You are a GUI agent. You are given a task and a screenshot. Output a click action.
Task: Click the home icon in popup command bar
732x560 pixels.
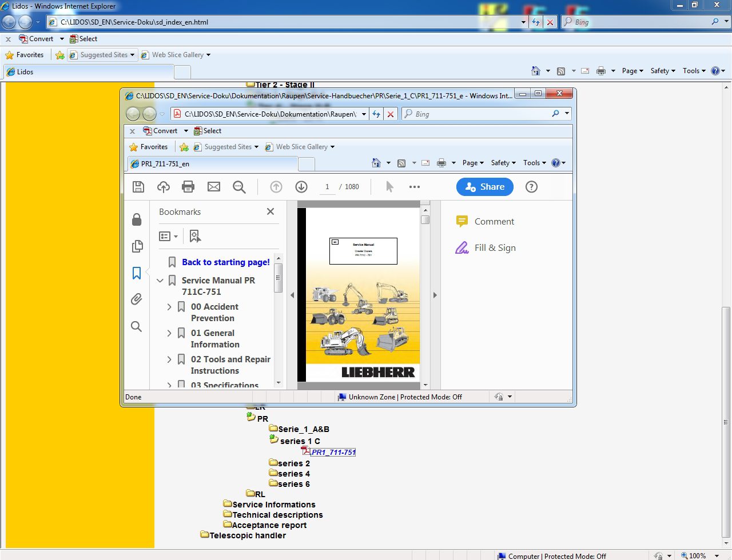pyautogui.click(x=376, y=163)
